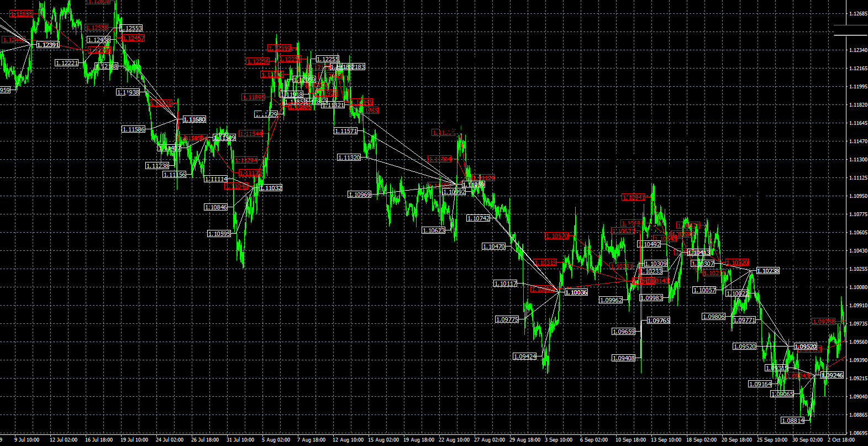Click the red 1.11895 price label

254,97
